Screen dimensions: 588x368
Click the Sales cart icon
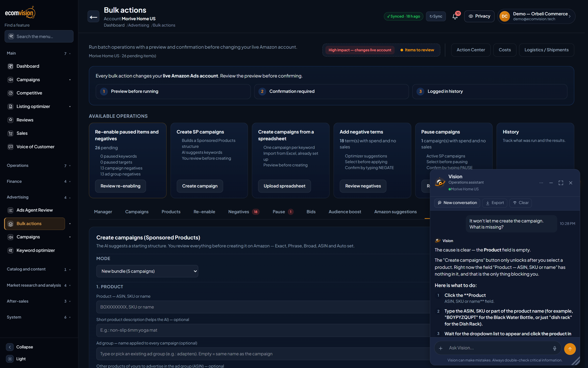pos(10,133)
